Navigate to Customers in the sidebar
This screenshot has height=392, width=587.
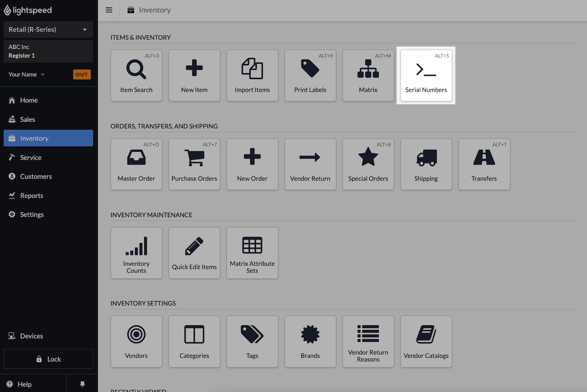[x=36, y=176]
